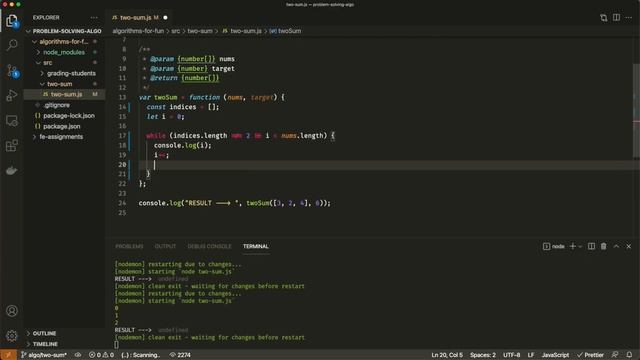
Task: Switch to the DEBUG CONSOLE tab
Action: coord(209,246)
